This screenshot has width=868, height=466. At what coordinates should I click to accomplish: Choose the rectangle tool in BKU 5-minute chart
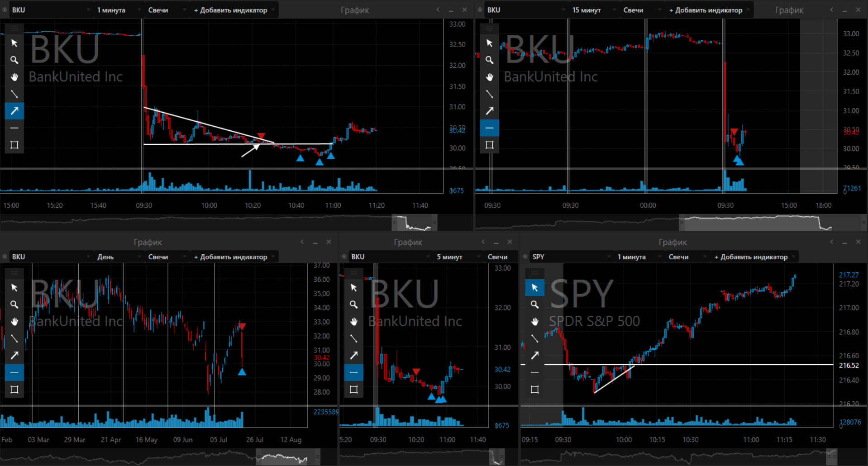click(353, 390)
